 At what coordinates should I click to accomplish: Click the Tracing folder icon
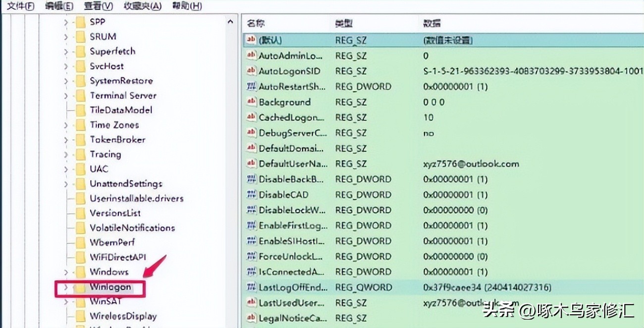(81, 154)
